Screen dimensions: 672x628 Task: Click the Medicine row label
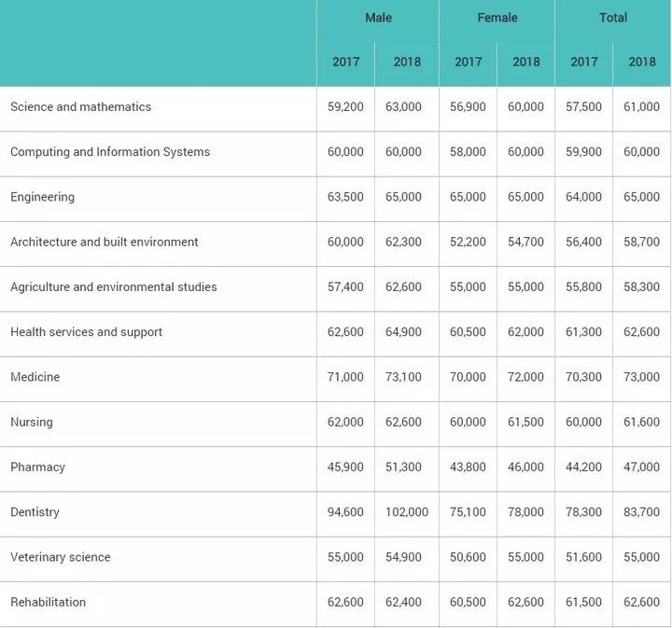tap(35, 377)
